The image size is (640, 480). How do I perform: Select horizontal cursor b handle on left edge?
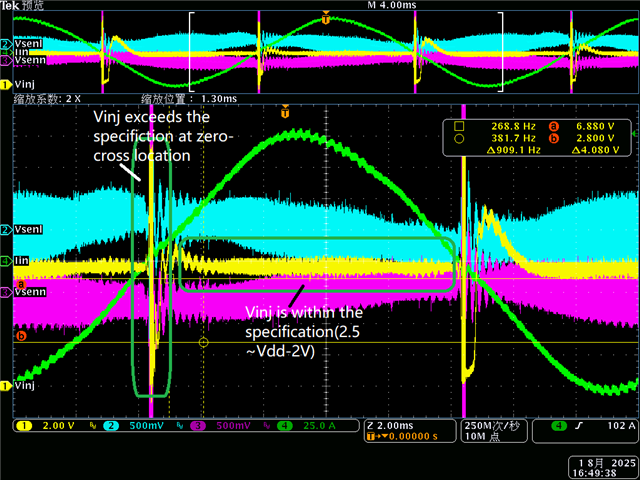coord(21,336)
